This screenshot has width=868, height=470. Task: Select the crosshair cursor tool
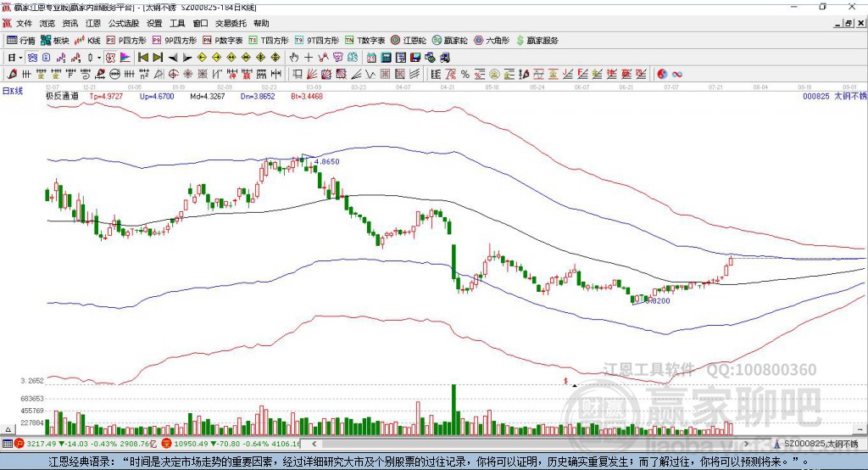coord(309,58)
